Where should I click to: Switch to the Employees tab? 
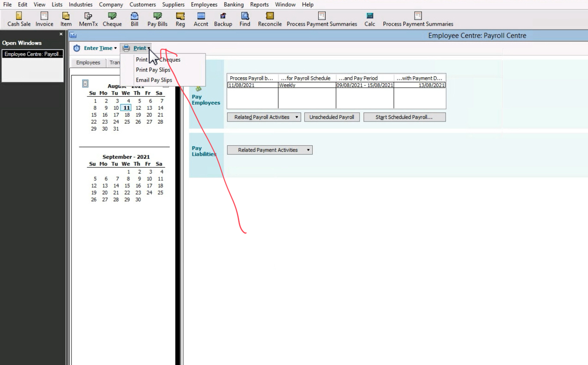pyautogui.click(x=88, y=62)
